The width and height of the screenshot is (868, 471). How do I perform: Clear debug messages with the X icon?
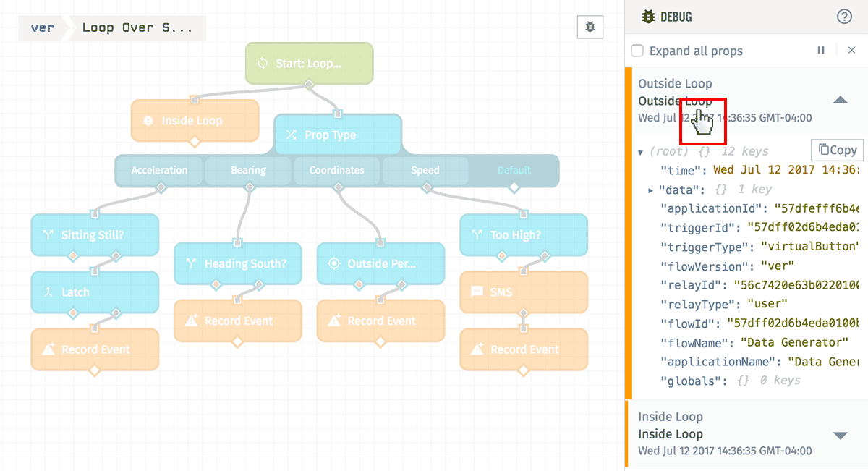pyautogui.click(x=851, y=51)
